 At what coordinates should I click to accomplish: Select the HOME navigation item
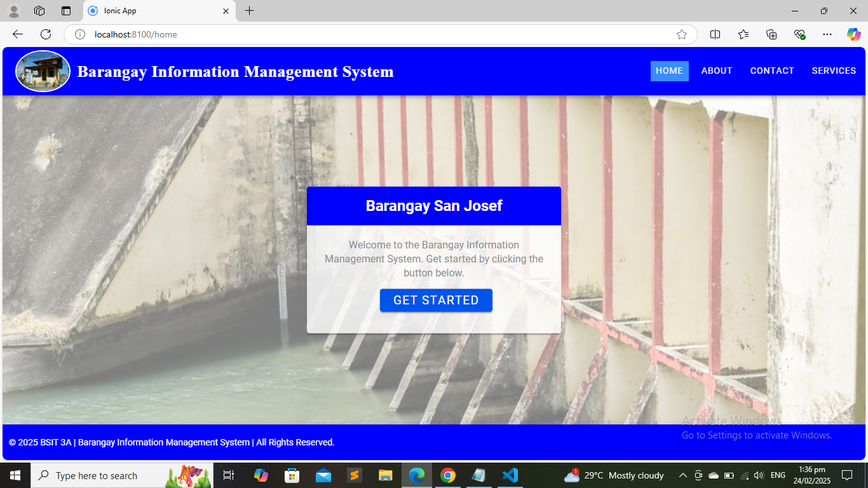[x=669, y=71]
